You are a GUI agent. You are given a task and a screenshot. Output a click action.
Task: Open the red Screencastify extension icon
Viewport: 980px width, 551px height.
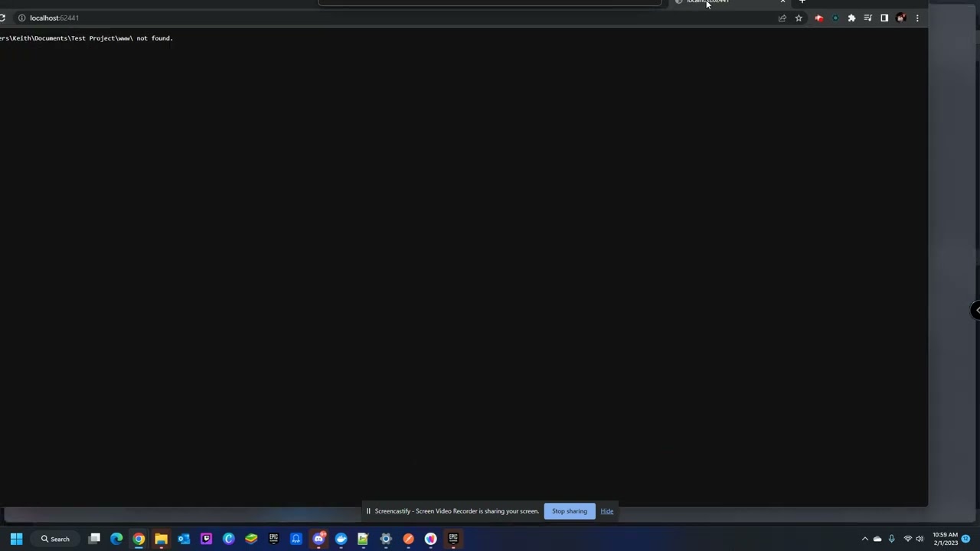point(819,18)
